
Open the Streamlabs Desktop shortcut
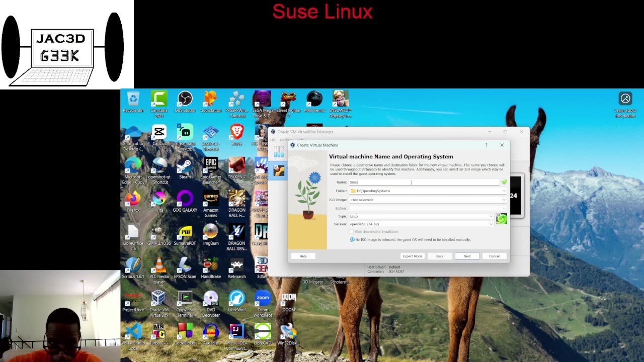185,138
